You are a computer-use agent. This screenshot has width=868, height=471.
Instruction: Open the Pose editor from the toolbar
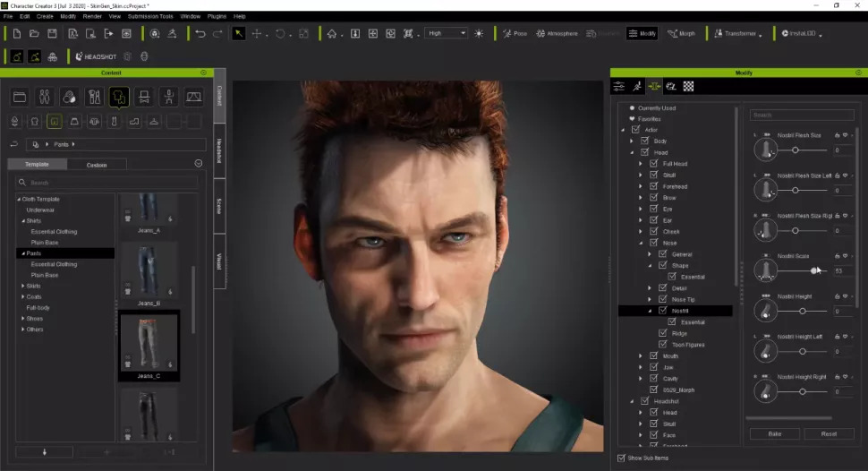[x=515, y=34]
